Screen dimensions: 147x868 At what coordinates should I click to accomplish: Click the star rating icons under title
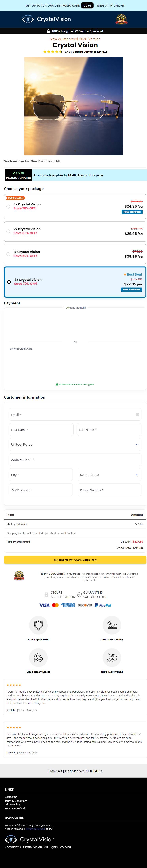(x=52, y=52)
